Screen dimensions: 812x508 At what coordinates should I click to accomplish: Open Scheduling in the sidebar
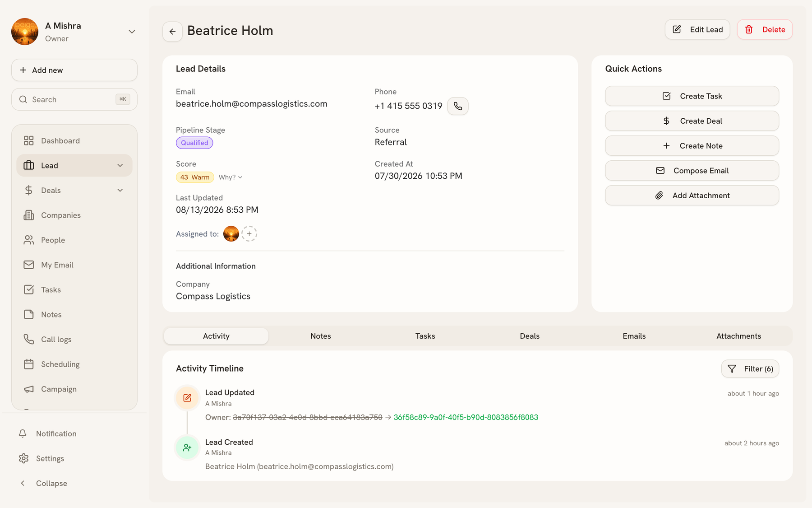click(x=74, y=364)
